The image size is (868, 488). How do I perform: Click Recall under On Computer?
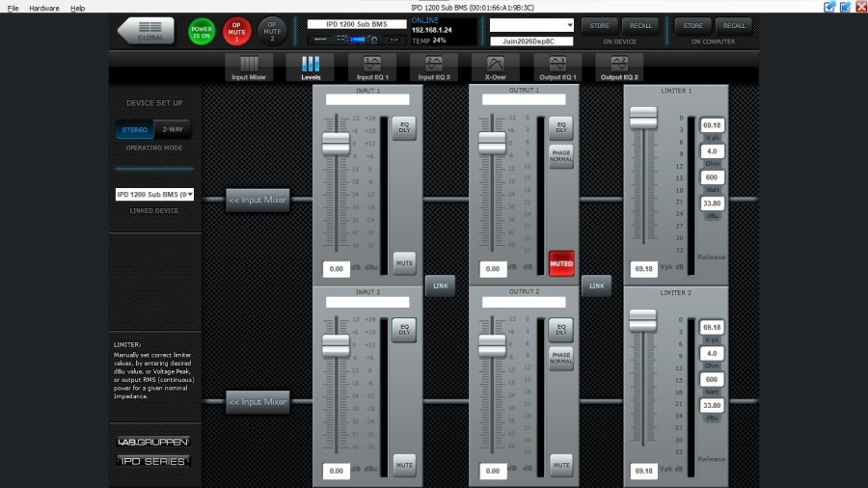point(734,25)
